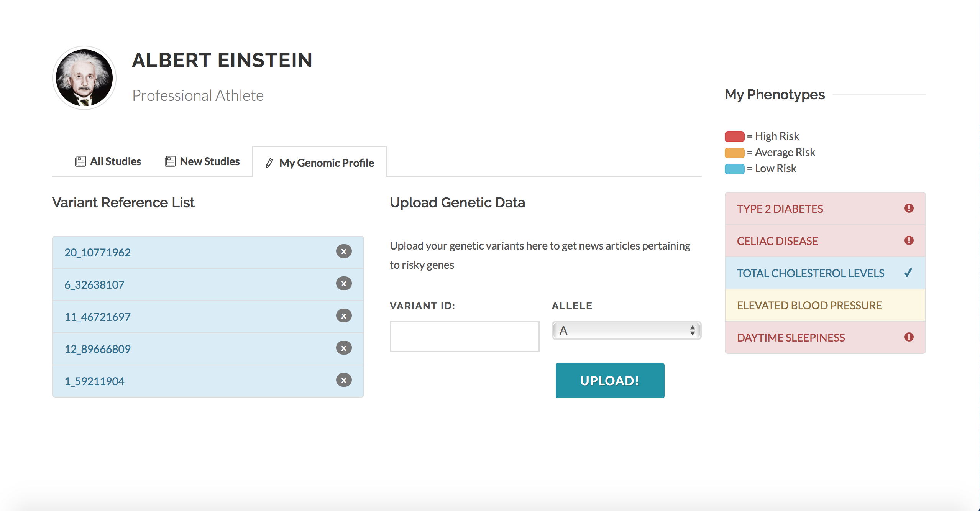The image size is (980, 511).
Task: Click the Total Cholesterol Levels checkmark
Action: (908, 273)
